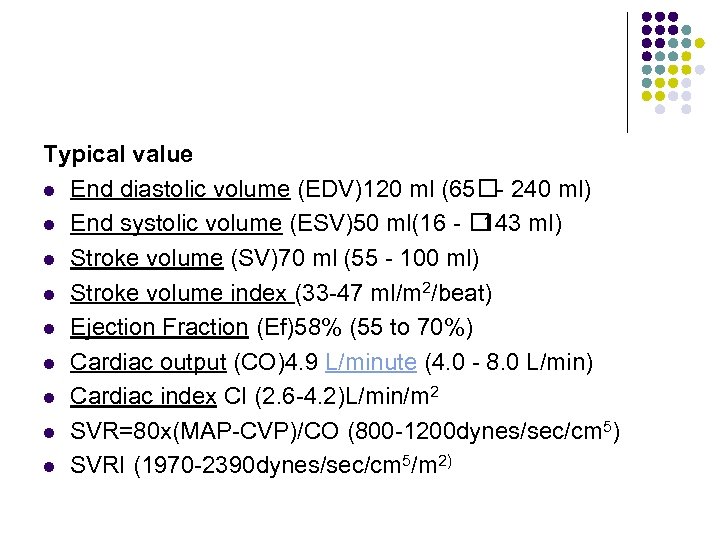Image resolution: width=720 pixels, height=540 pixels.
Task: Click the bullet next to Cardiac output
Action: (49, 363)
